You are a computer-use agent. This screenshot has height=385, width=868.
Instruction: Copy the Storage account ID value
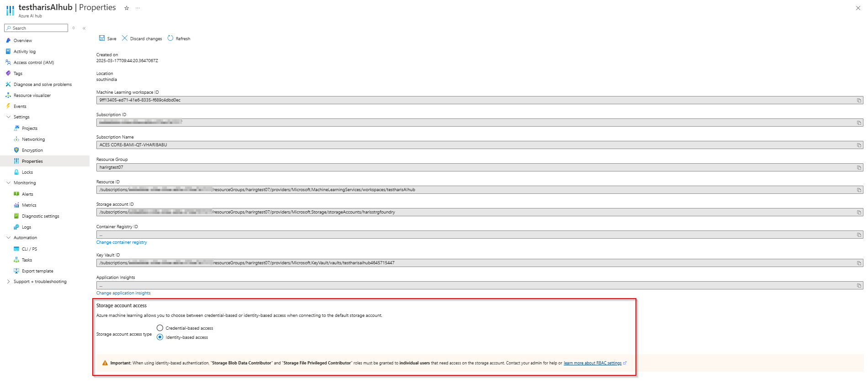(x=859, y=212)
